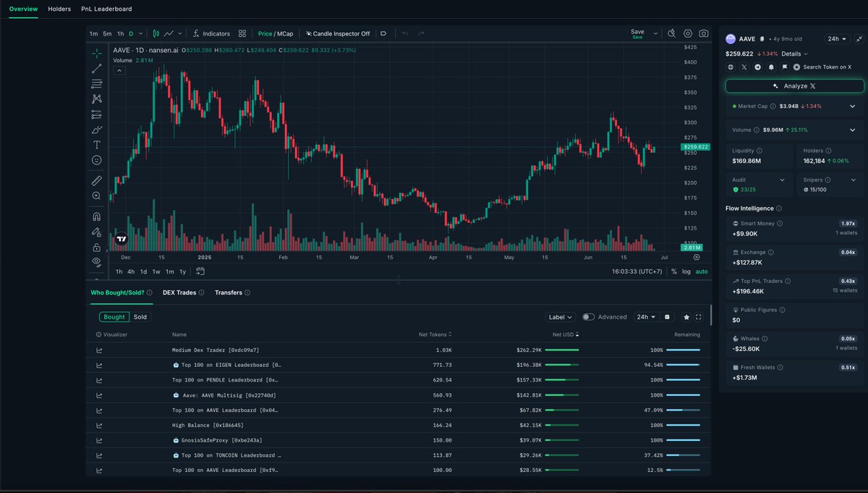
Task: Take a chart snapshot with camera icon
Action: click(x=704, y=33)
